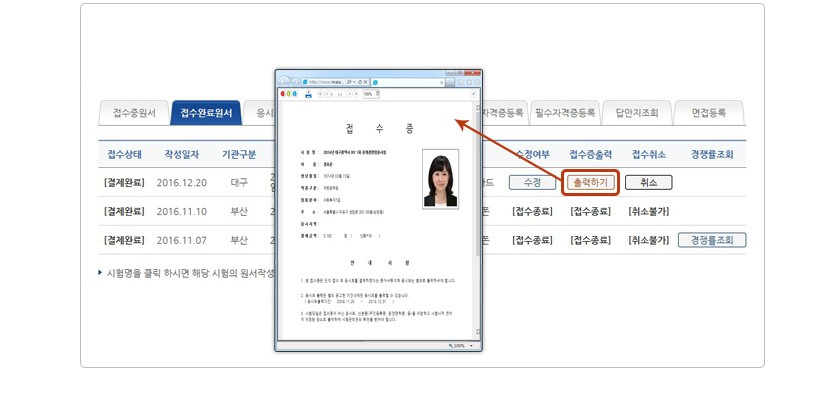Close the blank browser tab in popup
Image resolution: width=840 pixels, height=395 pixels.
pyautogui.click(x=441, y=83)
